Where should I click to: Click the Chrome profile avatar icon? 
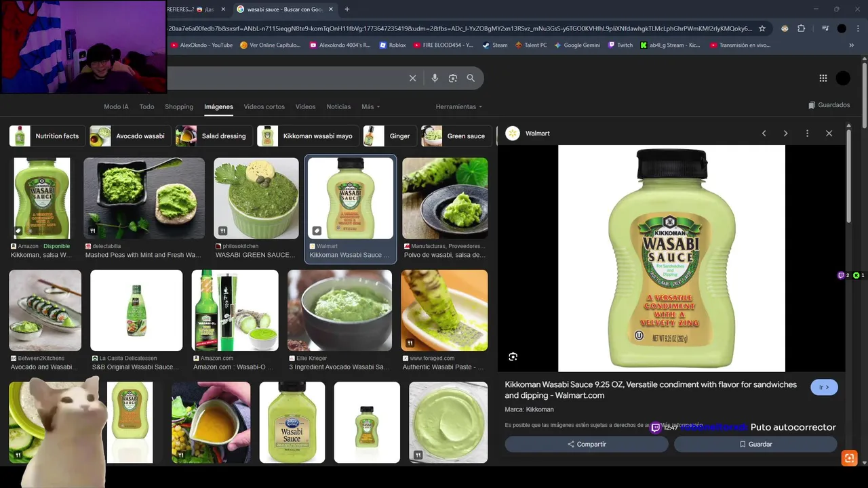point(842,28)
